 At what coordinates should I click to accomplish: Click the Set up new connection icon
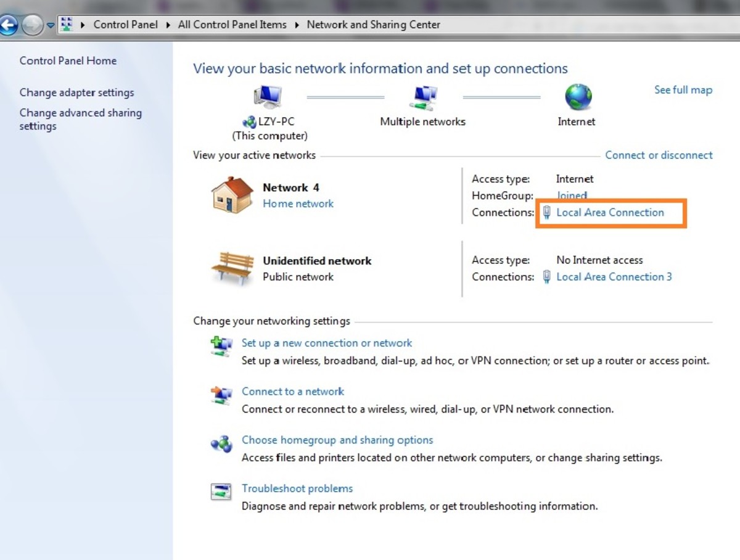coord(221,345)
